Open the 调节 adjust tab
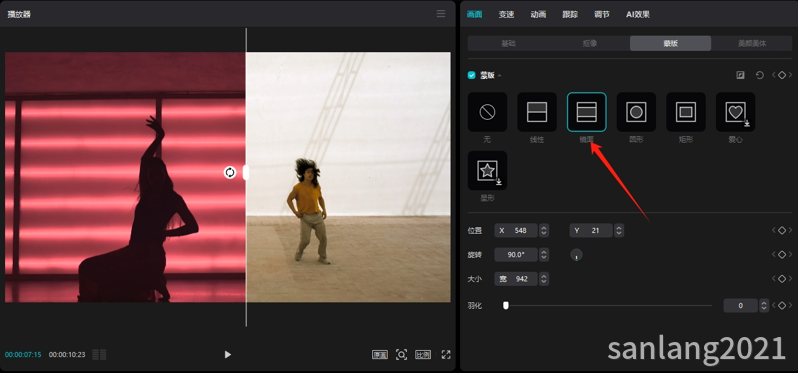This screenshot has height=373, width=798. (602, 14)
